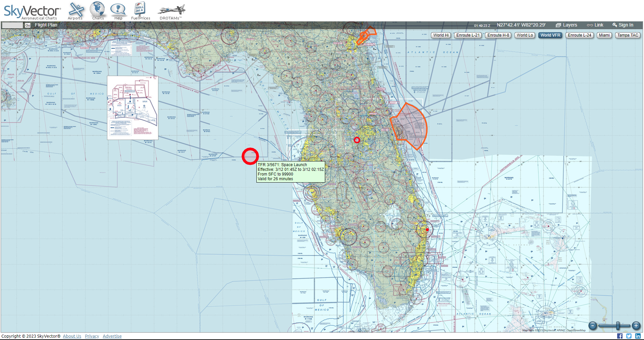
Task: Open the LinkedIn share icon
Action: click(x=638, y=336)
